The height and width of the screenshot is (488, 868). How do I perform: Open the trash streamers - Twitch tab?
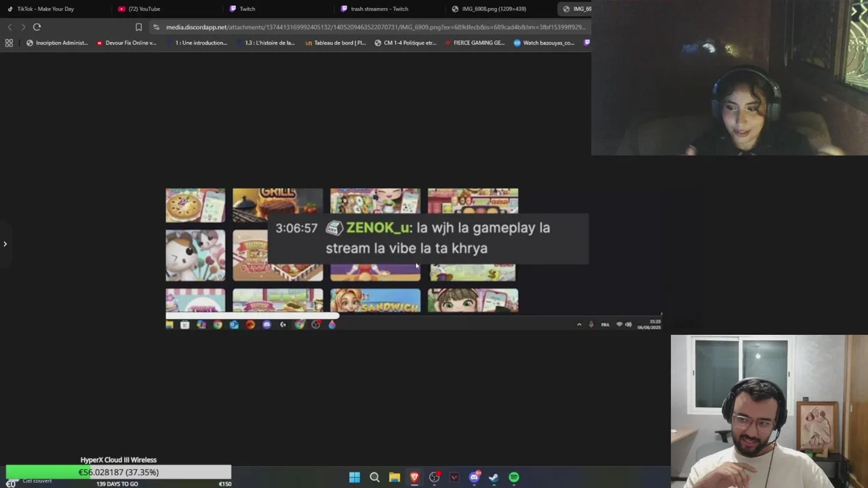point(374,9)
